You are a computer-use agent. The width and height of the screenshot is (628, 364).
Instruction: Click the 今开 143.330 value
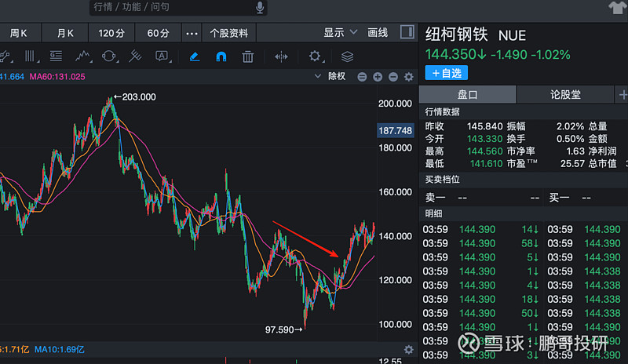coord(484,139)
